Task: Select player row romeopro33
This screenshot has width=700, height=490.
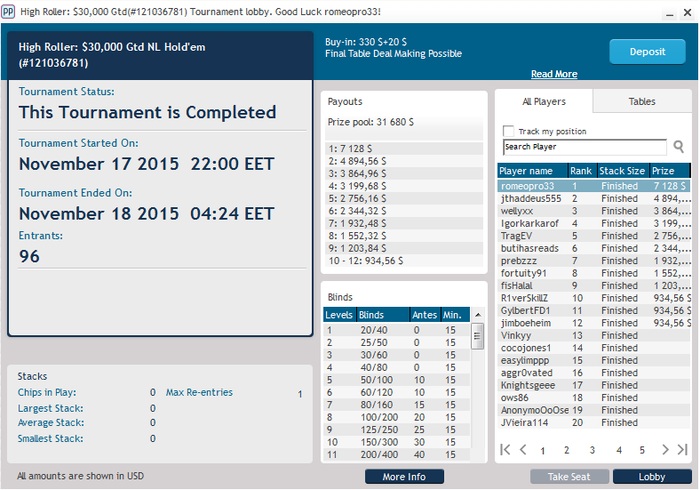Action: 594,186
